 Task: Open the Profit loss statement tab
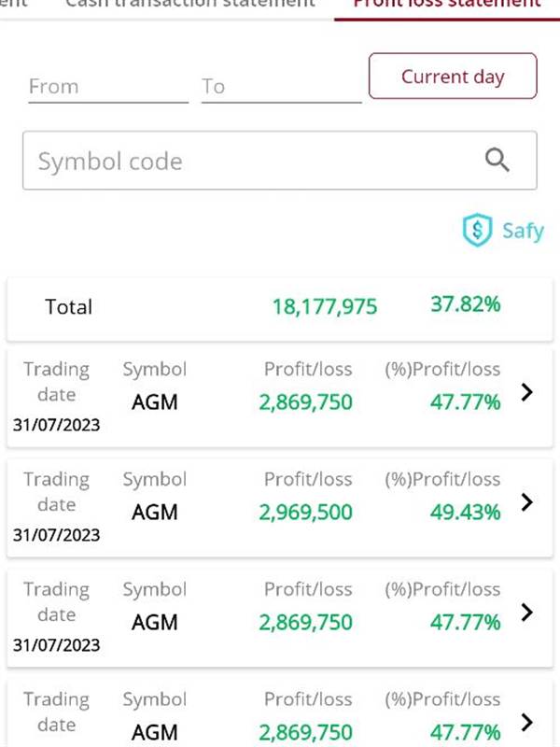tap(447, 4)
